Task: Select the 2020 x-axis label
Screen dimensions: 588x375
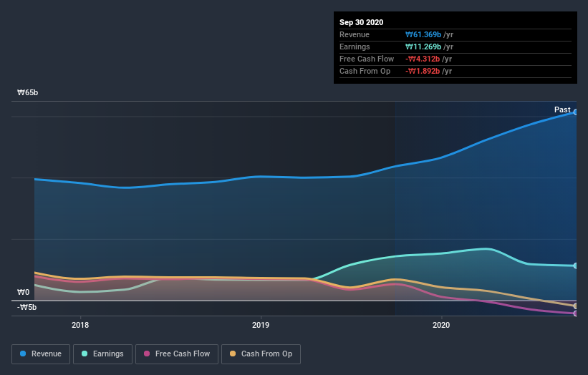Action: [441, 325]
